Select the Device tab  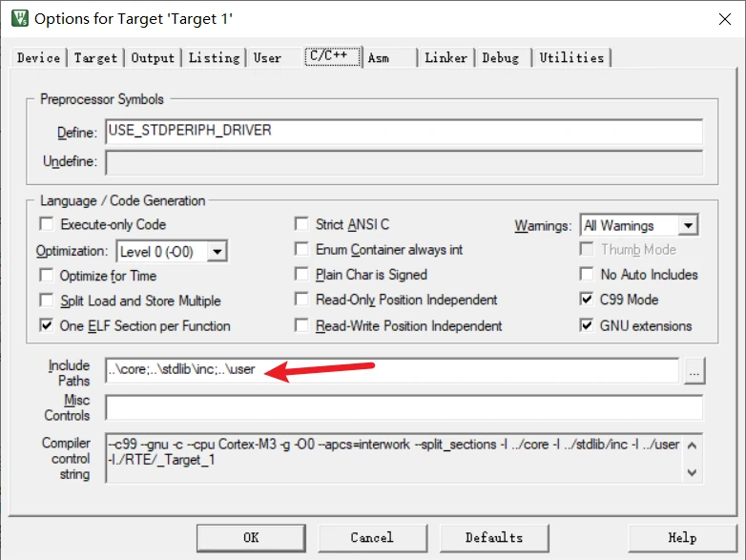pos(38,58)
